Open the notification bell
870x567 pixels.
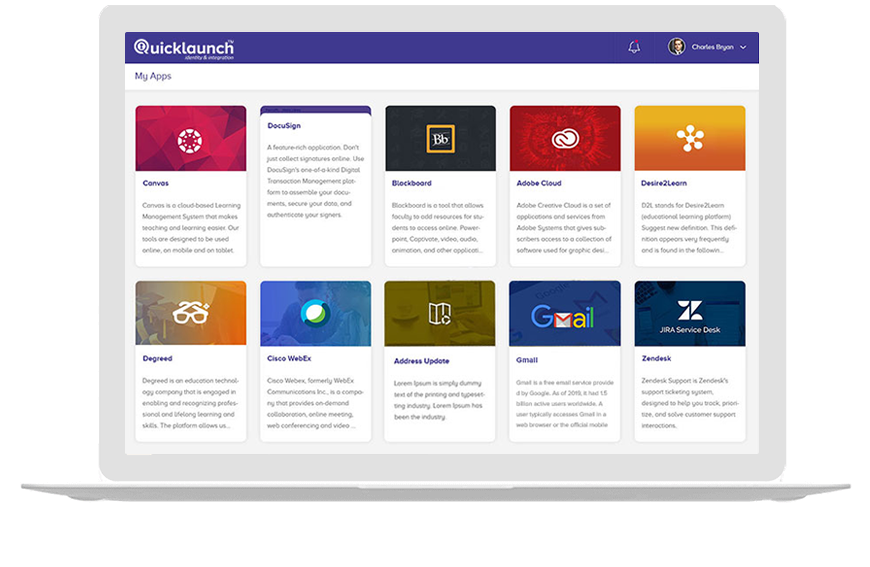tap(634, 47)
